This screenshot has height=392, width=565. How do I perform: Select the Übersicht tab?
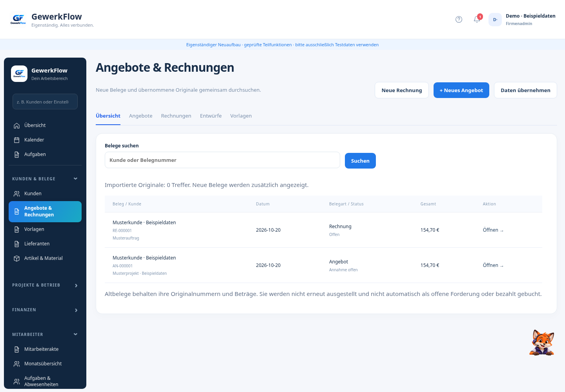[108, 116]
